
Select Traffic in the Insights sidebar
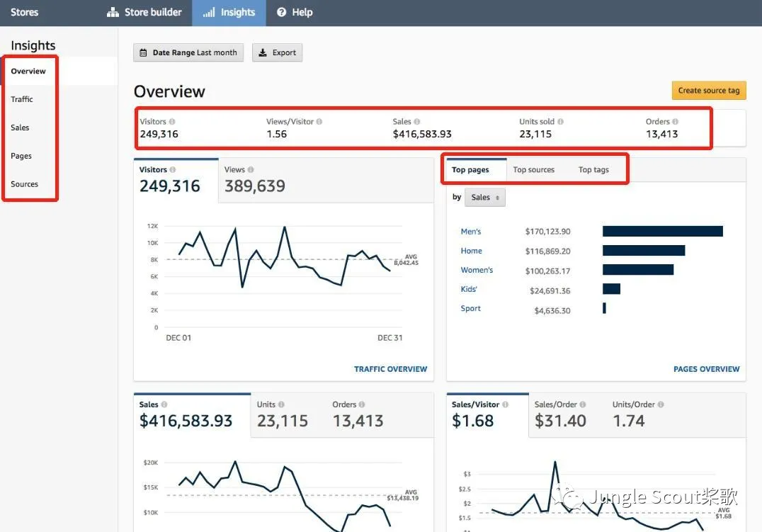pyautogui.click(x=22, y=99)
